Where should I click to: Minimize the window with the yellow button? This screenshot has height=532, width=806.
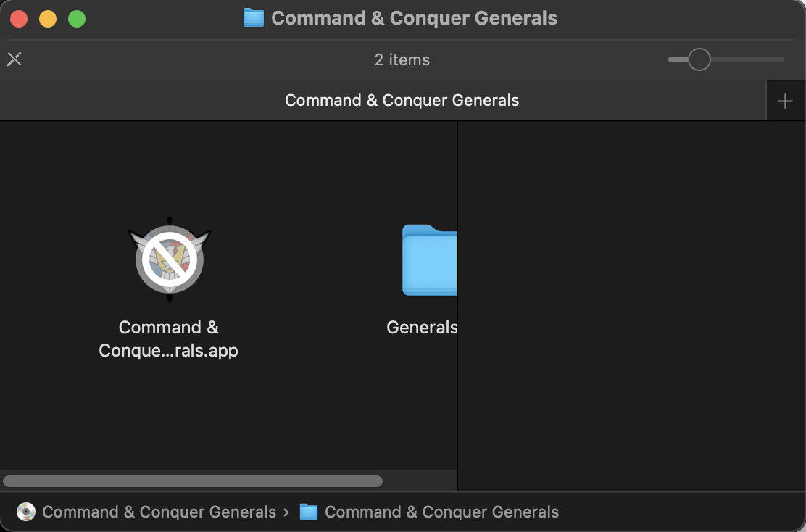[x=48, y=19]
